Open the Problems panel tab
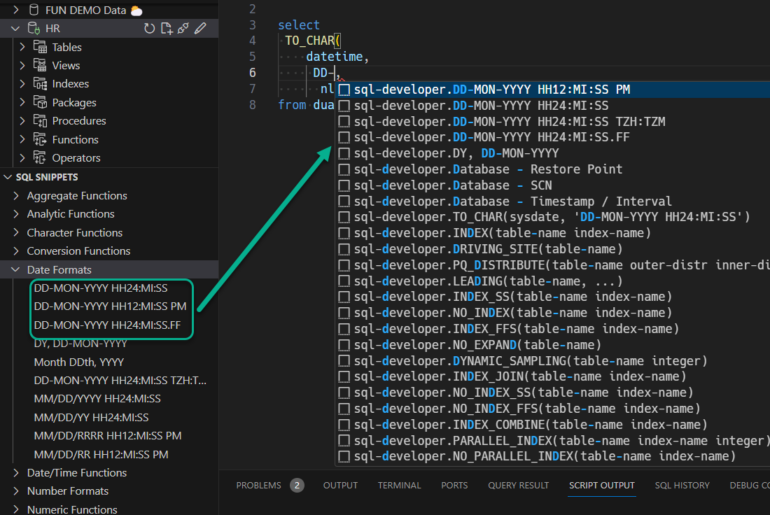This screenshot has height=515, width=770. (257, 486)
